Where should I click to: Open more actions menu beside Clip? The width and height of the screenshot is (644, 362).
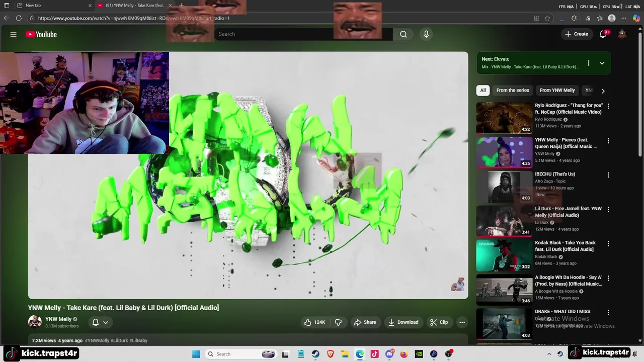(462, 322)
